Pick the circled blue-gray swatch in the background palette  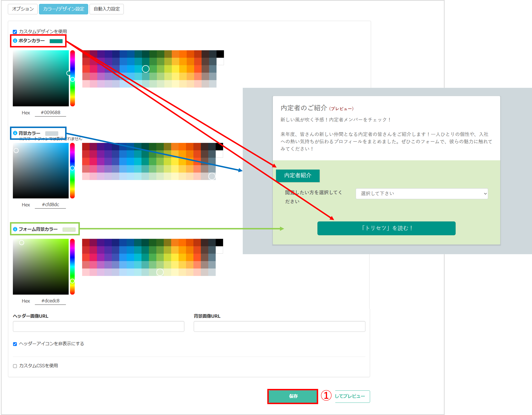212,176
